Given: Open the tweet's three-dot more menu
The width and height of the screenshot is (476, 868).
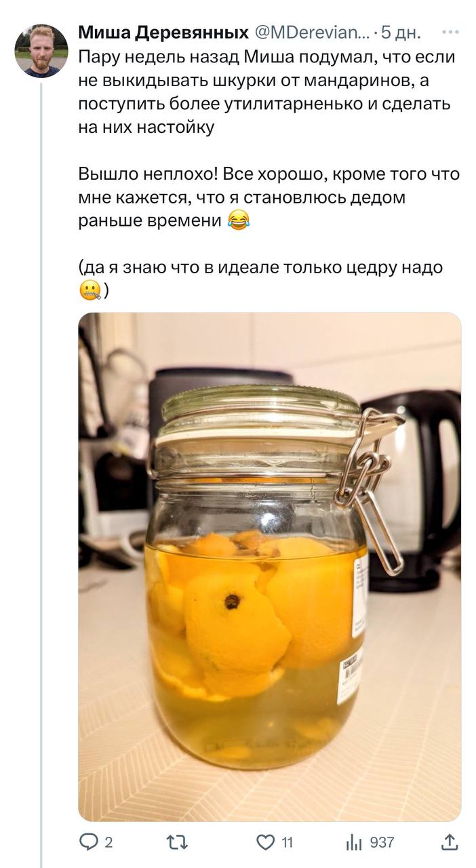Looking at the screenshot, I should 450,32.
